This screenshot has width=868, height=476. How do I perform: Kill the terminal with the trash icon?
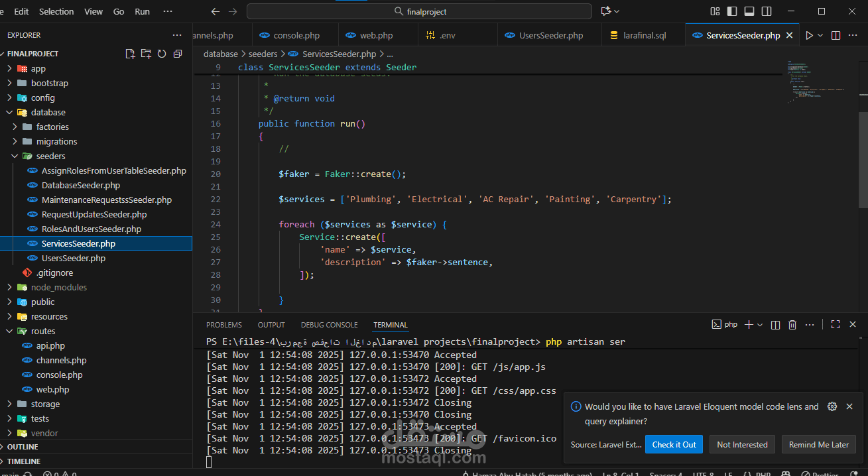[x=792, y=324]
